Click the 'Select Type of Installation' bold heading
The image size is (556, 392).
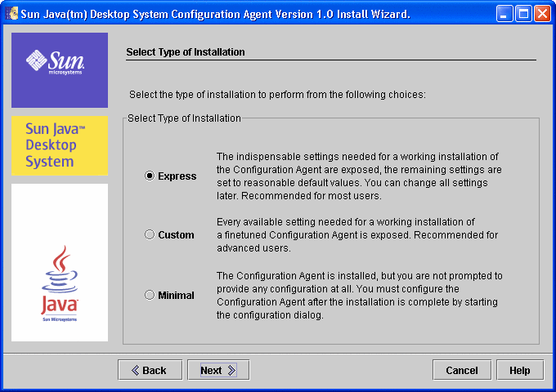(186, 52)
